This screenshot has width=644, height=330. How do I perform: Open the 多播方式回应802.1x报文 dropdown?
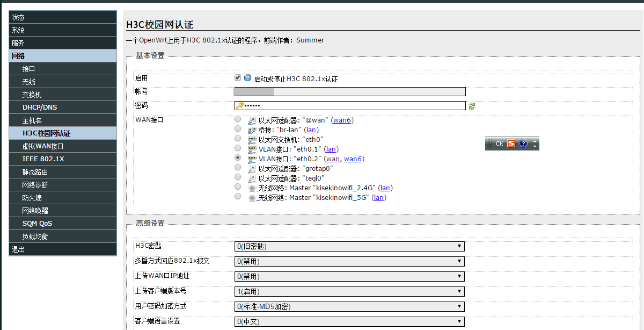click(349, 261)
